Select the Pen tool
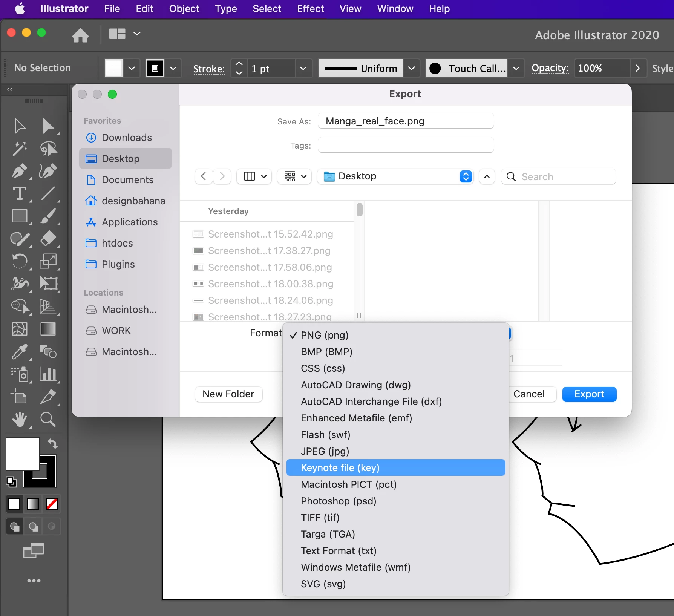674x616 pixels. point(20,171)
